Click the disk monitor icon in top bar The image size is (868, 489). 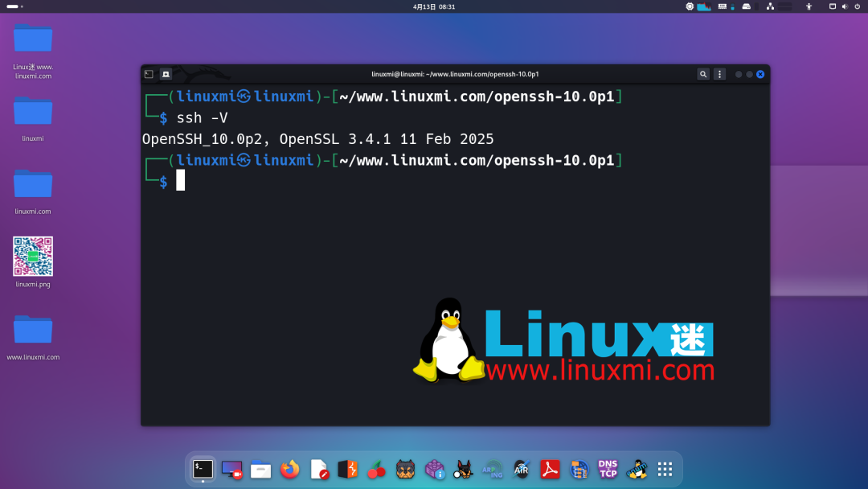[746, 6]
